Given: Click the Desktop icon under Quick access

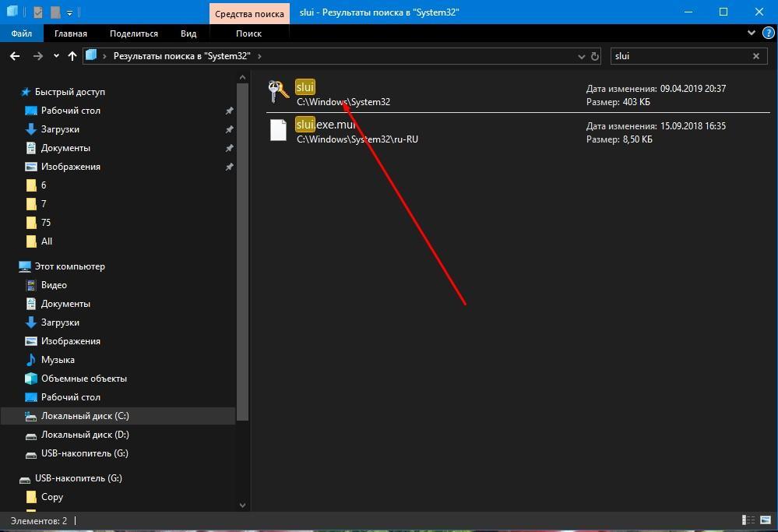Looking at the screenshot, I should point(31,111).
